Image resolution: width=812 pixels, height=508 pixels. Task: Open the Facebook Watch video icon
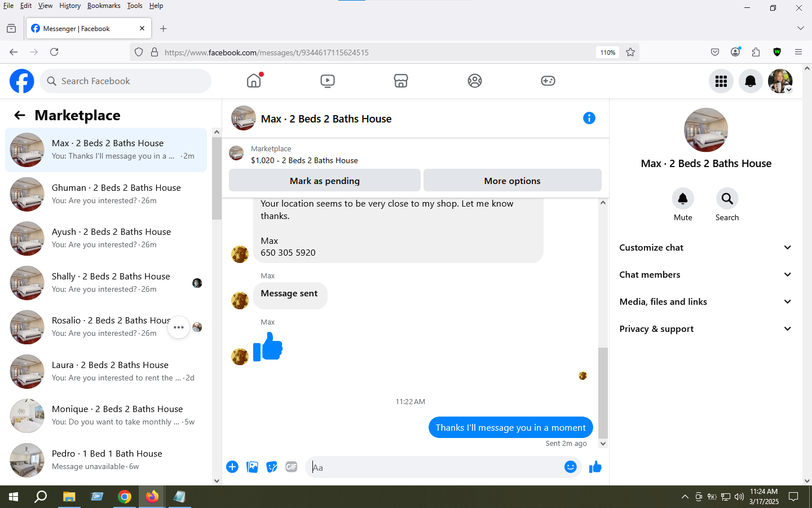328,81
